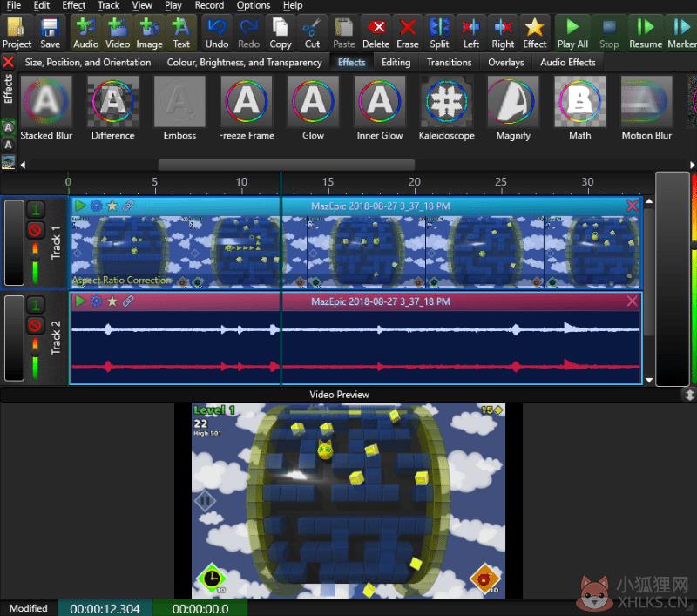Click the Right trim toolbar icon
Viewport: 697px width, 616px height.
tap(503, 33)
